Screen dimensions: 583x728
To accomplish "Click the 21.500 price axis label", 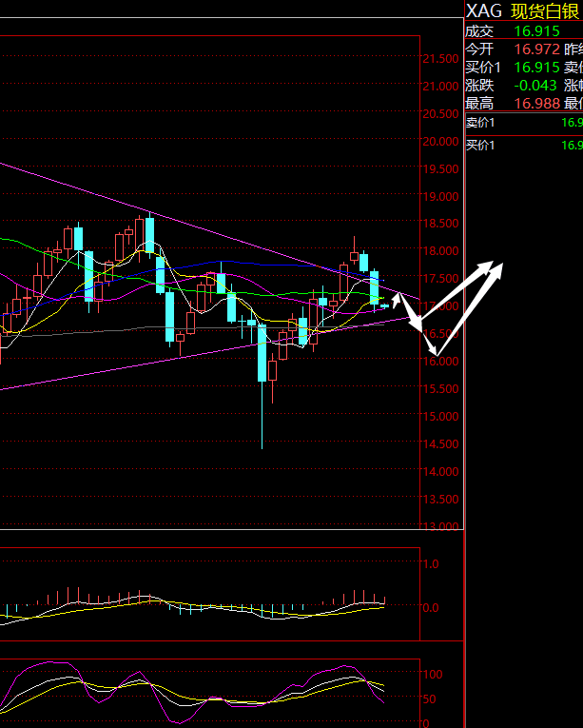I will pyautogui.click(x=440, y=59).
